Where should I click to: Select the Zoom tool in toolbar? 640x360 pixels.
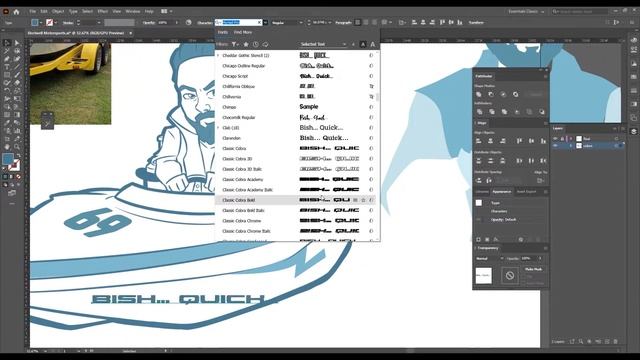point(17,147)
